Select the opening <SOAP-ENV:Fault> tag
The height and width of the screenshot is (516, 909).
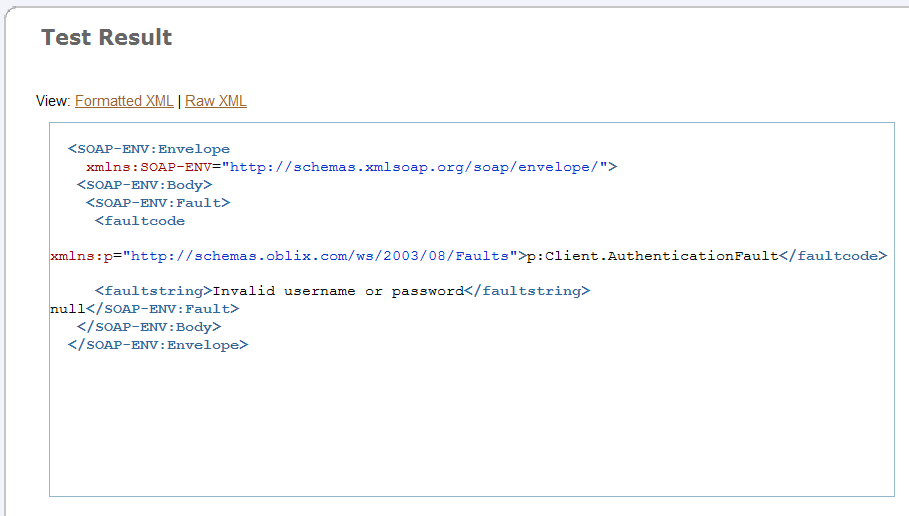[x=158, y=203]
